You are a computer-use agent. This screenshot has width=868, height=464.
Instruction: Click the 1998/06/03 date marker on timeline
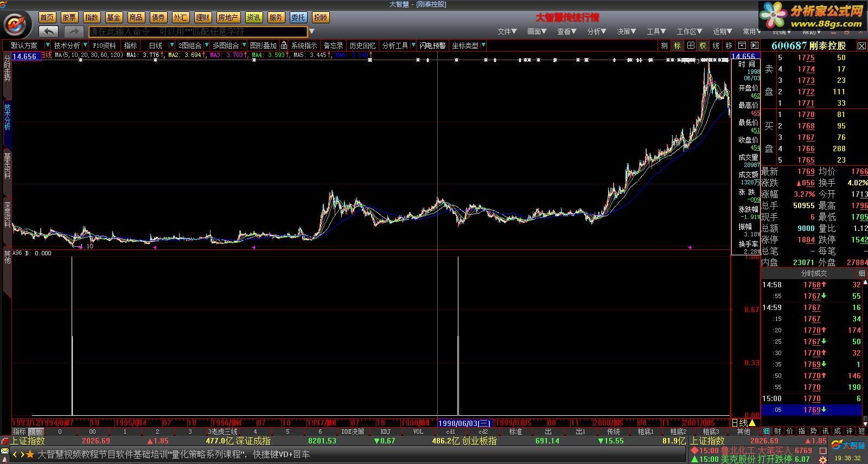464,423
